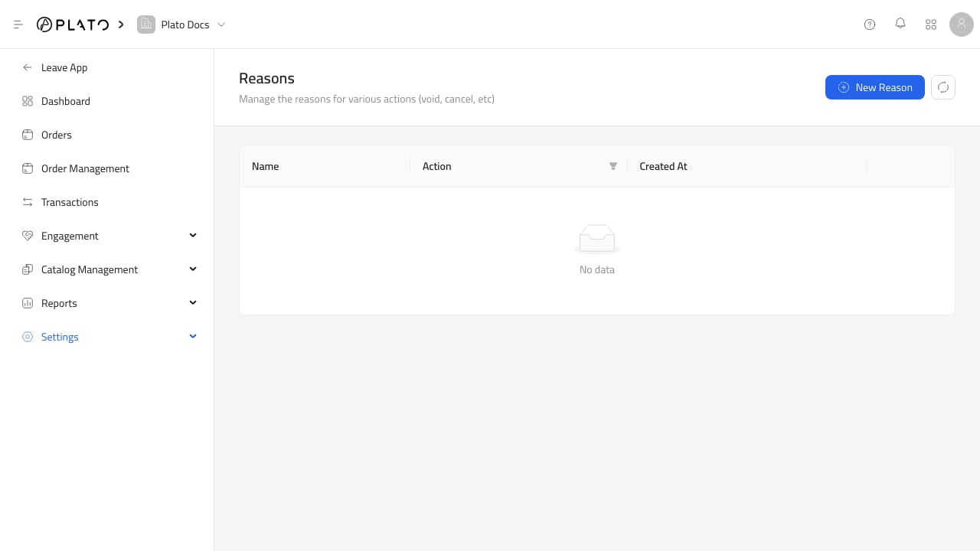Click the Action column header text

436,166
